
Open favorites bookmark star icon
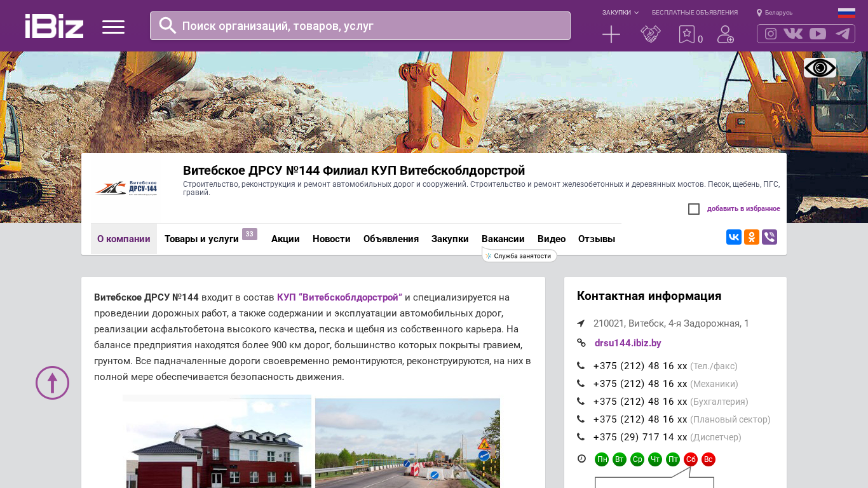[687, 34]
